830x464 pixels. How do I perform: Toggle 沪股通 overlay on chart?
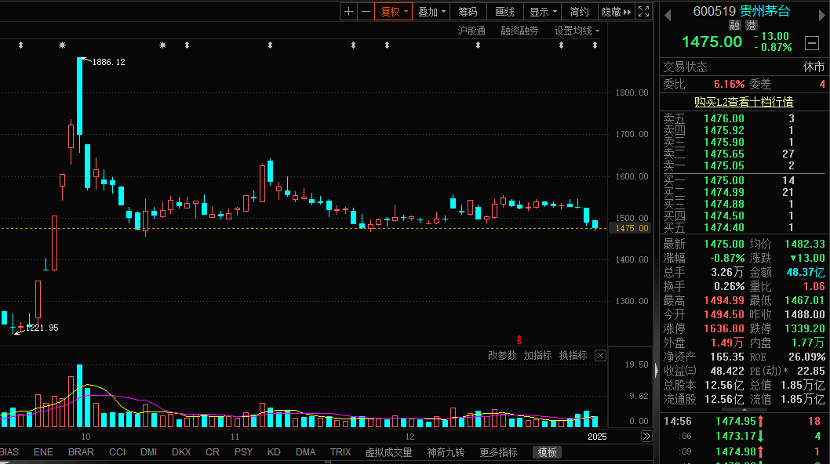(471, 31)
